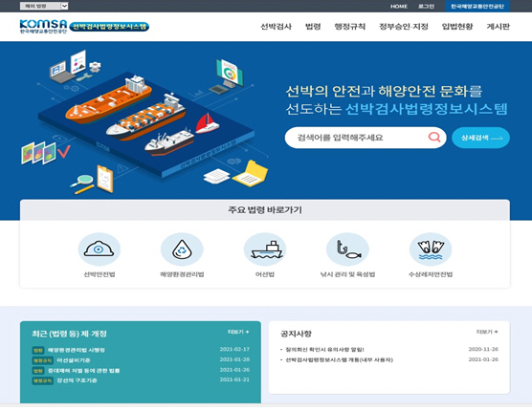The height and width of the screenshot is (411, 532).
Task: Open the 선박안전법 helmet icon
Action: (100, 249)
